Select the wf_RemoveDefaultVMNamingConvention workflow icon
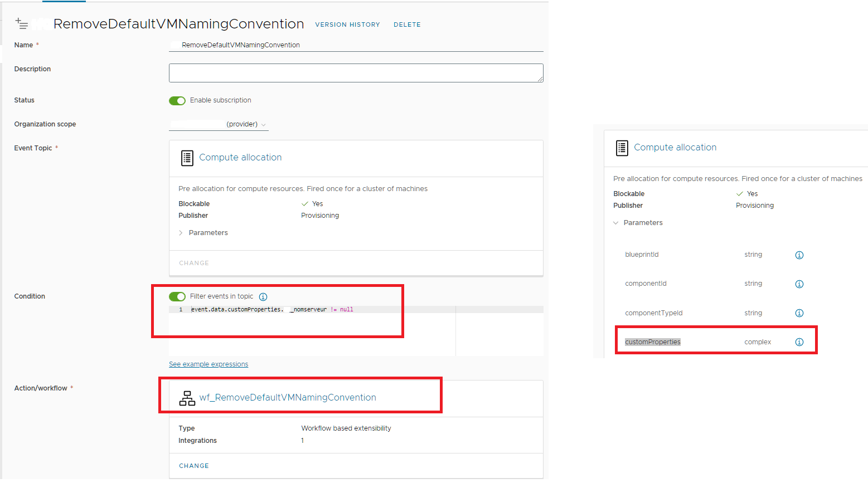The height and width of the screenshot is (483, 868). pos(187,397)
